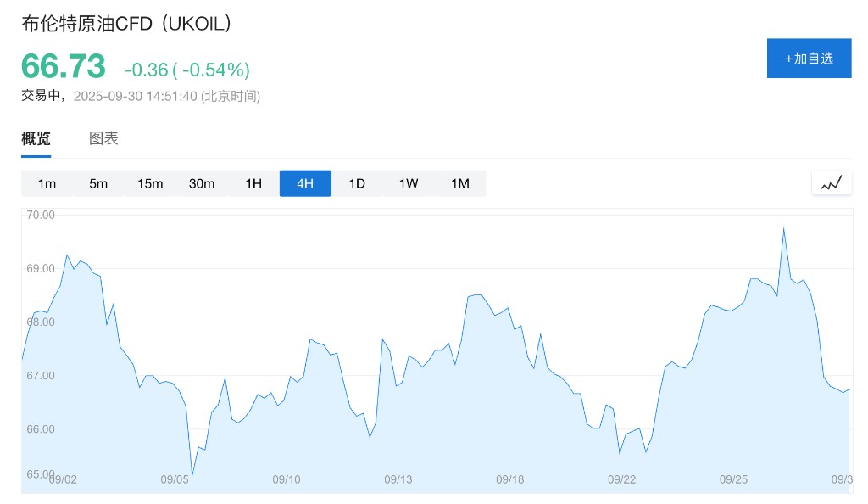Screen dimensions: 868x504
Task: Switch chart to 30m interval
Action: 202,183
